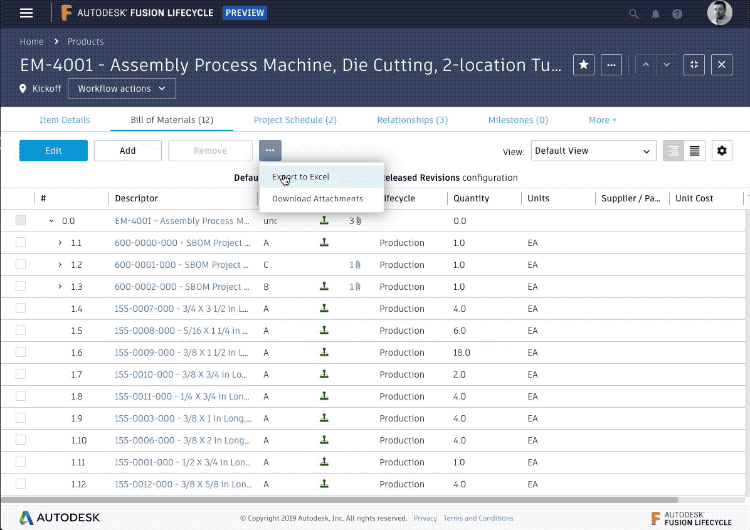Select the Bill of Materials (12) tab

(x=172, y=120)
